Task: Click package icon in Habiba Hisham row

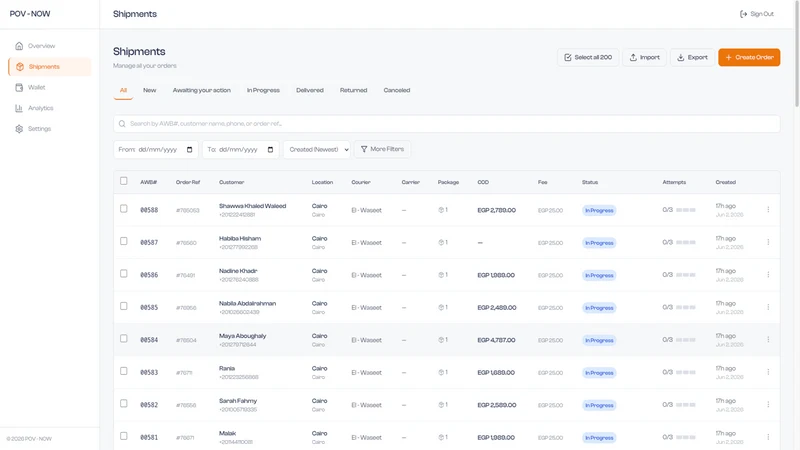Action: pos(441,242)
